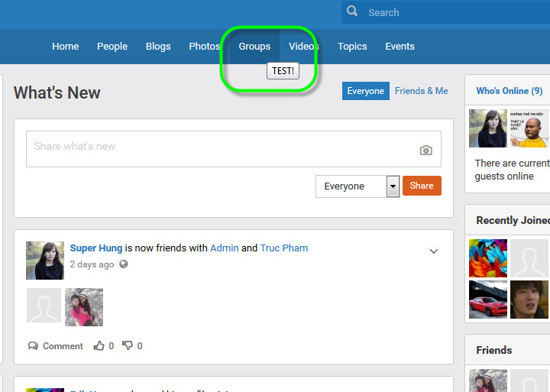Click the Comment speech bubble icon
The image size is (550, 392).
pos(33,346)
